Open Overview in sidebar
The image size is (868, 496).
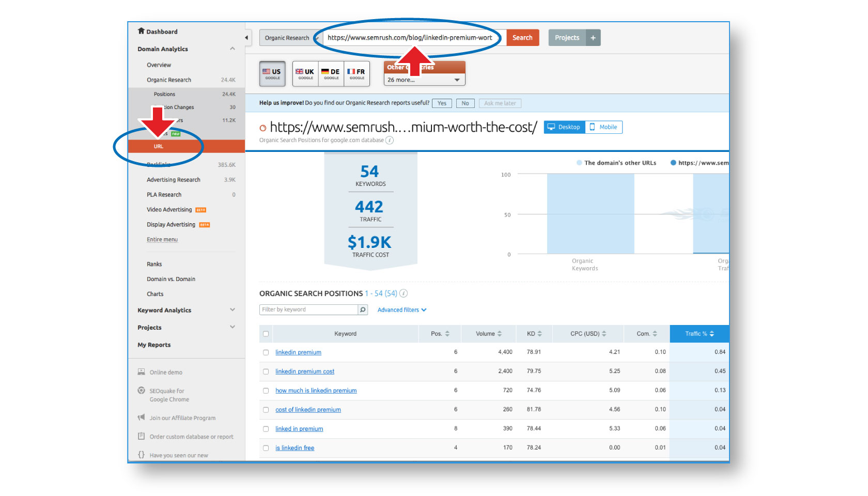pyautogui.click(x=159, y=65)
